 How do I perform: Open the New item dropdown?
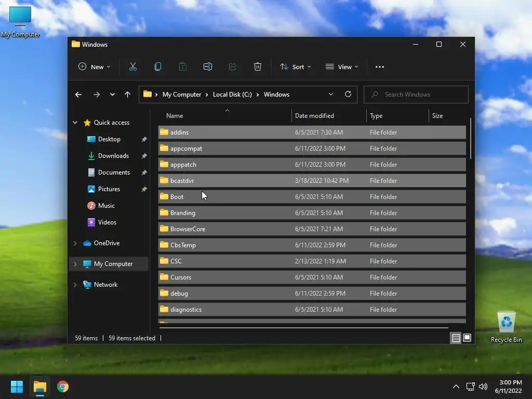tap(95, 67)
